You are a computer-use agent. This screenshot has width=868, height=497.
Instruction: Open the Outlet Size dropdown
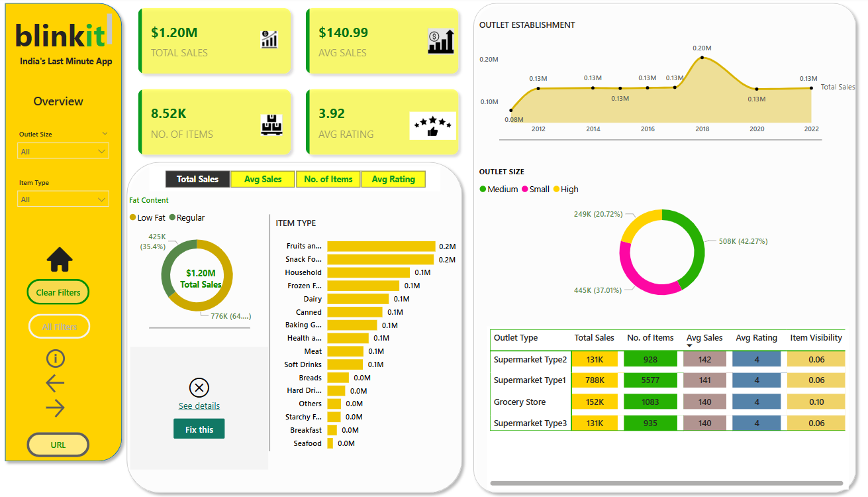pos(64,152)
